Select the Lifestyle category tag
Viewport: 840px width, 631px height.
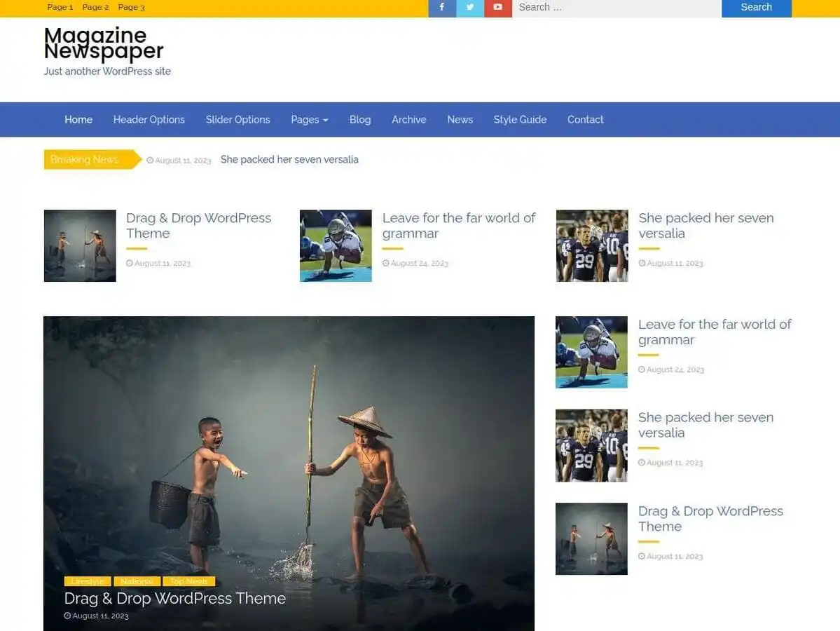click(x=88, y=581)
